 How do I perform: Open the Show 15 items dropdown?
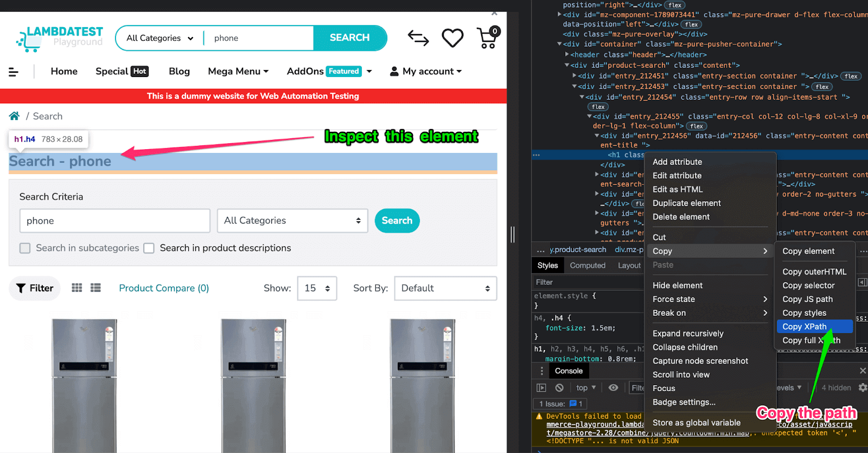(x=317, y=289)
